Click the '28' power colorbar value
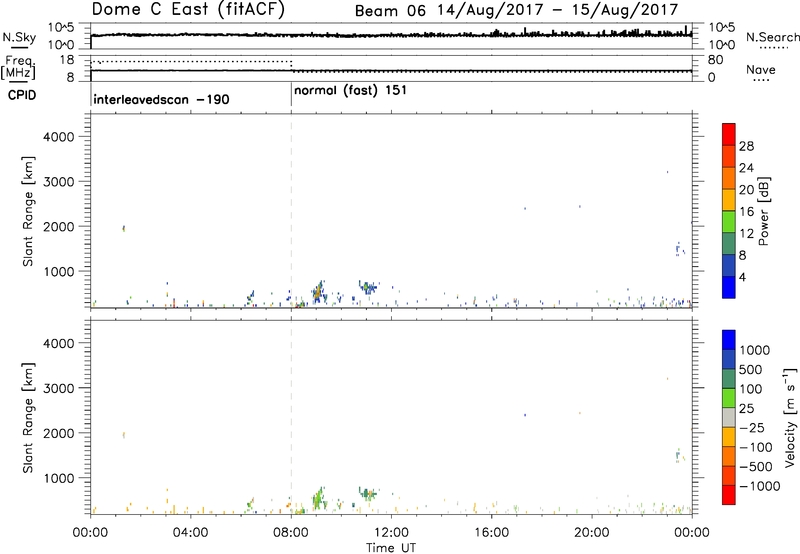This screenshot has width=800, height=554. (x=746, y=146)
